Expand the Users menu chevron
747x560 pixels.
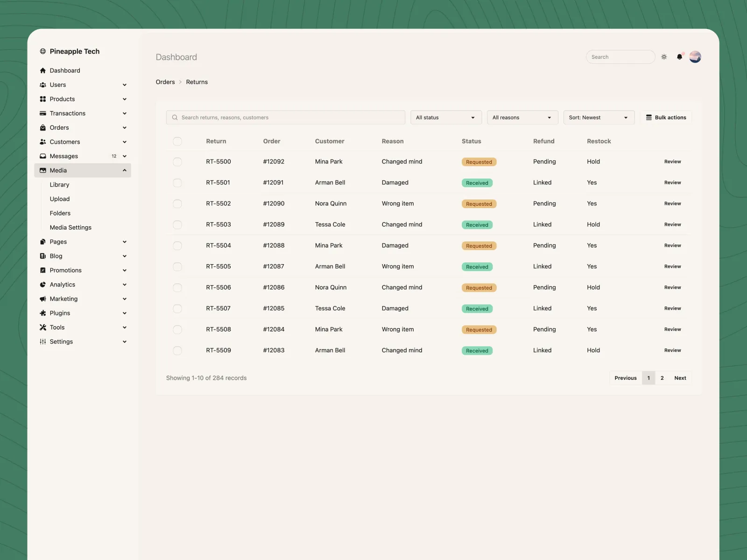(125, 85)
